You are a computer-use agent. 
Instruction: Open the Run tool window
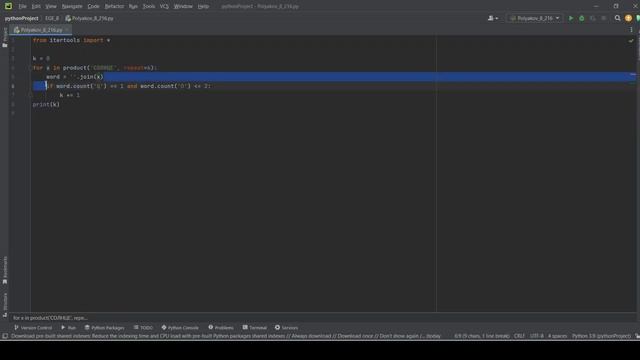[68, 327]
